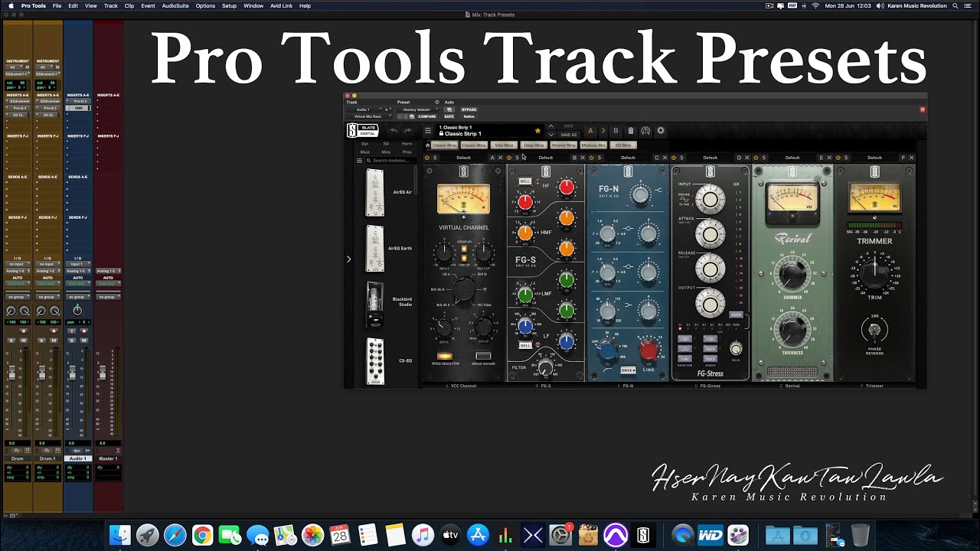Click the SAVE AS button
The height and width of the screenshot is (551, 980).
point(569,135)
